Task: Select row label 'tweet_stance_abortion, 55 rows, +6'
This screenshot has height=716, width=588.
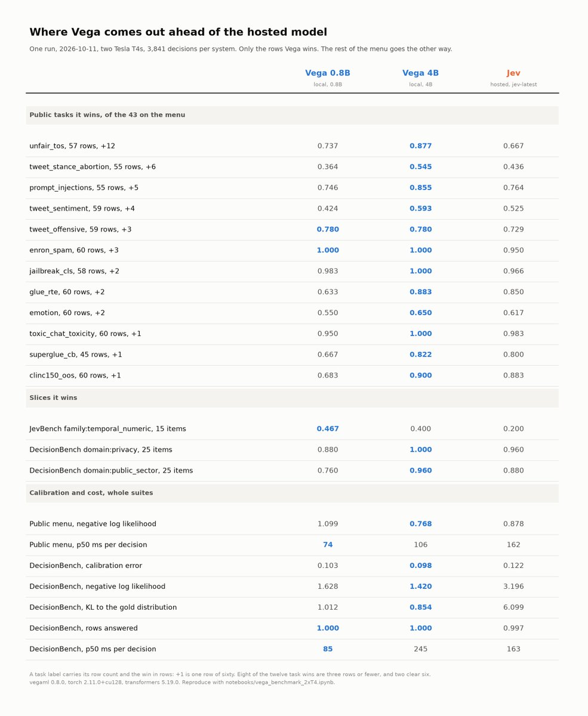Action: tap(93, 167)
